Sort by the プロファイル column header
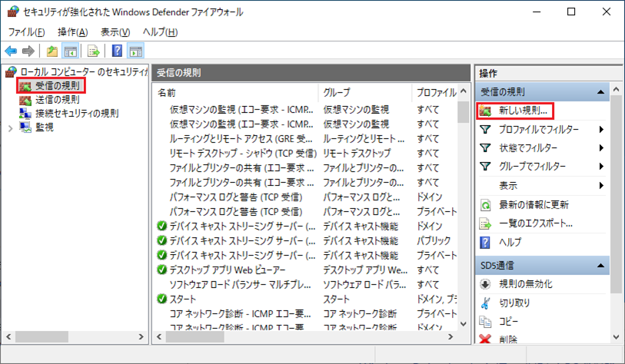This screenshot has width=625, height=364. click(x=435, y=93)
